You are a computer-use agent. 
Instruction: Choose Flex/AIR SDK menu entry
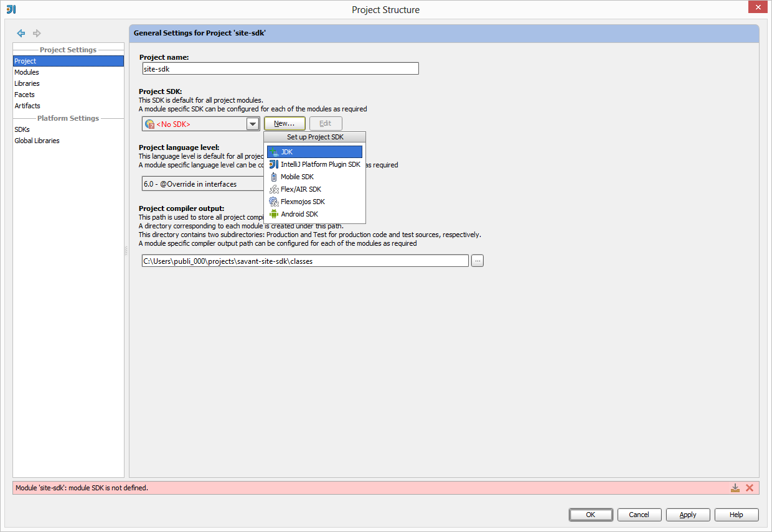click(314, 189)
